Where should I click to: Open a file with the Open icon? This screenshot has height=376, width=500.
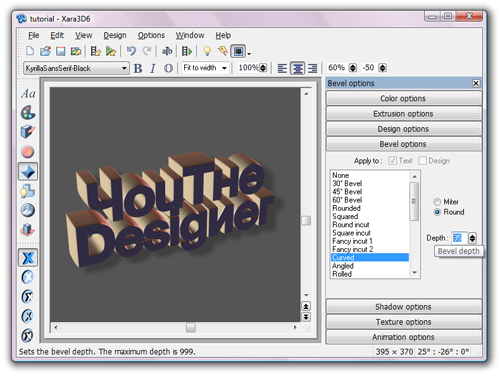click(x=45, y=51)
